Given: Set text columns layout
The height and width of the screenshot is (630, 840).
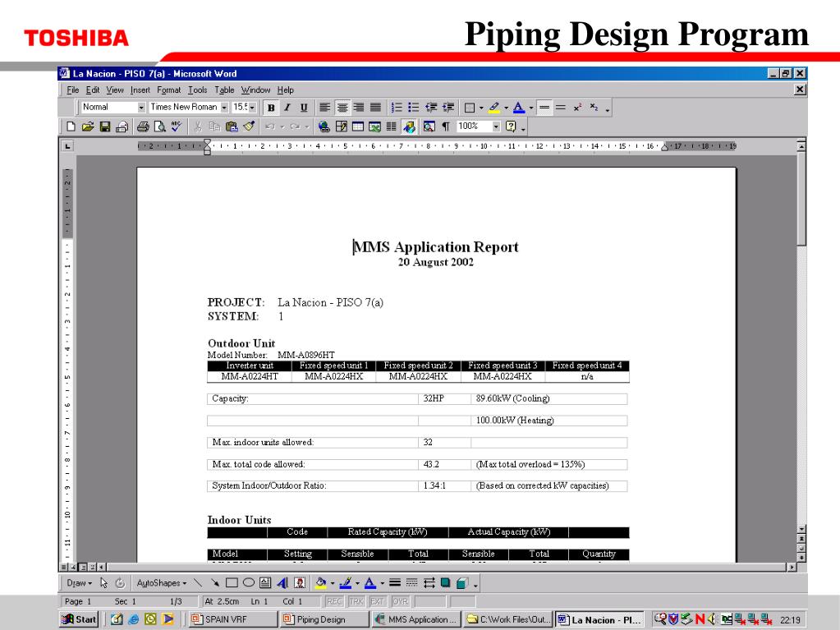Looking at the screenshot, I should coord(392,126).
